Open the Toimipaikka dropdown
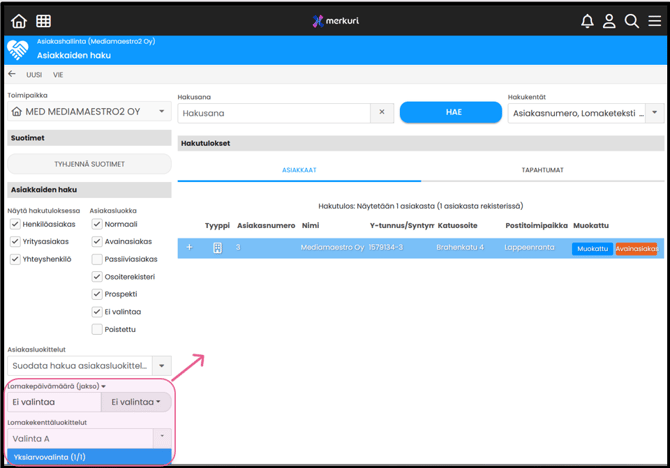 pos(162,112)
